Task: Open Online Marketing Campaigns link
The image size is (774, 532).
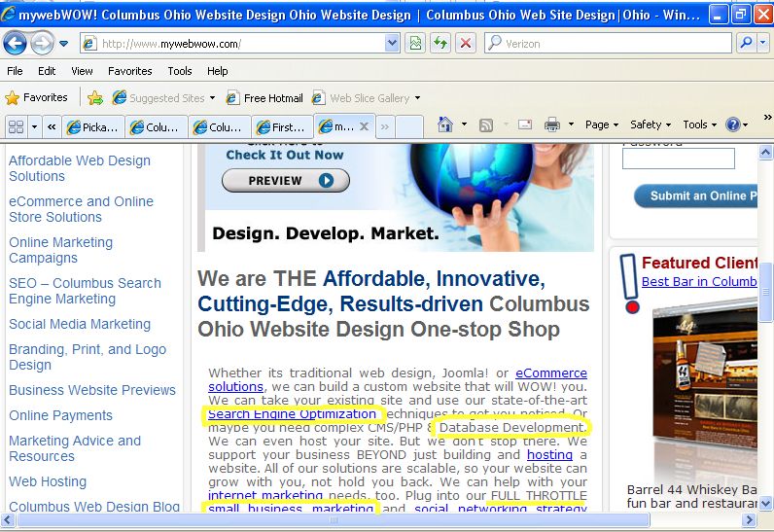Action: tap(60, 250)
